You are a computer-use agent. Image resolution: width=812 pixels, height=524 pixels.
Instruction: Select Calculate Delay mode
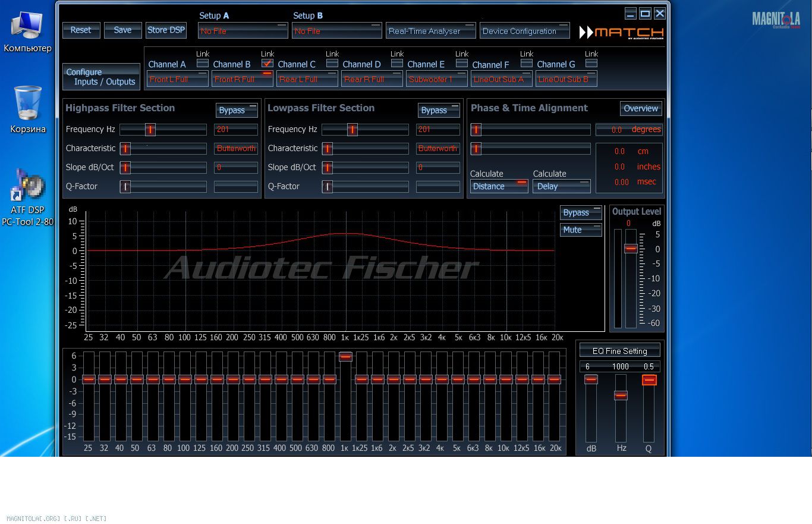point(561,186)
